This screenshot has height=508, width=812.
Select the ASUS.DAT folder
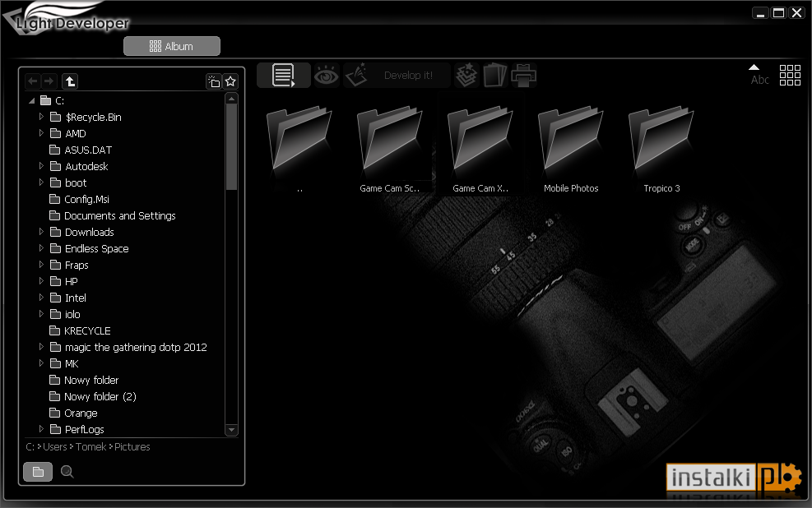click(81, 150)
